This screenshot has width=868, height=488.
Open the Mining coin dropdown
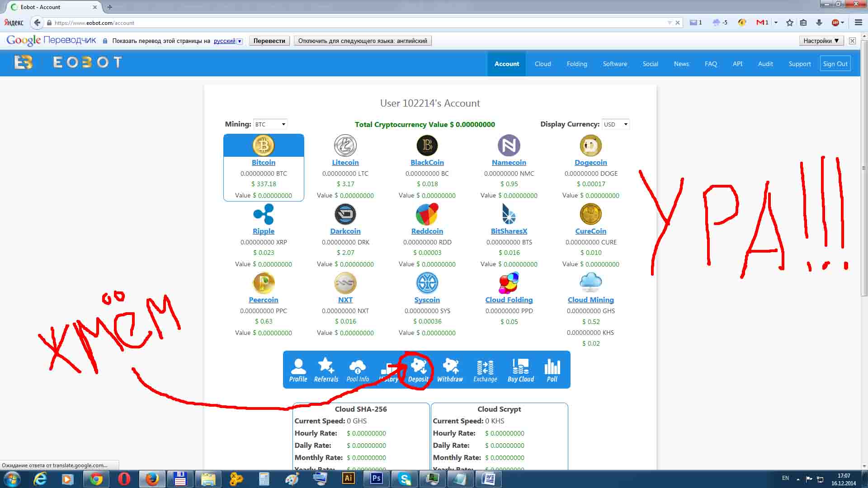[x=270, y=124]
